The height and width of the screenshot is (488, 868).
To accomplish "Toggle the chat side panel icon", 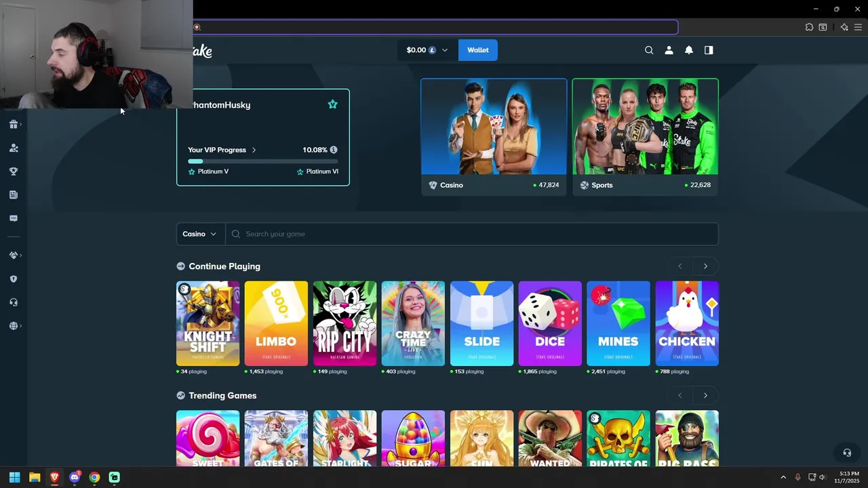I will tap(709, 50).
